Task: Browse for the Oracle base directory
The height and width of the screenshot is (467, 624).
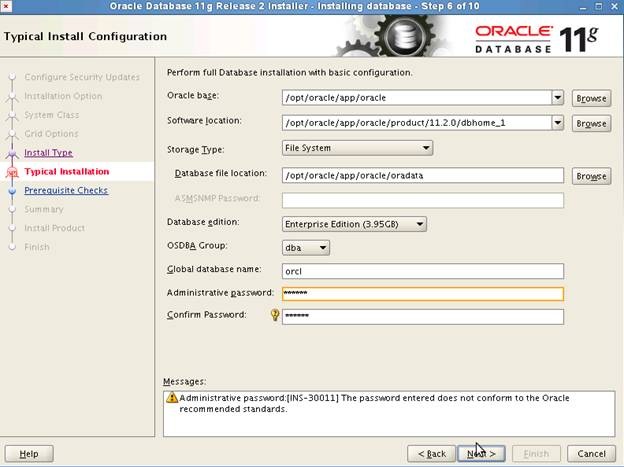Action: coord(591,98)
